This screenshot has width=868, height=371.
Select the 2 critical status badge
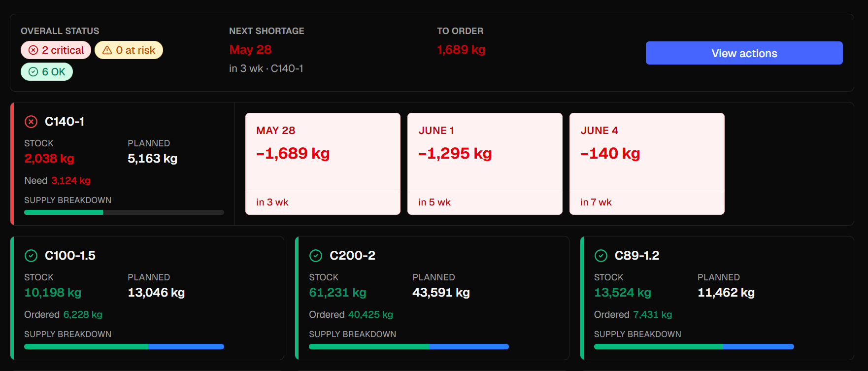pos(56,50)
